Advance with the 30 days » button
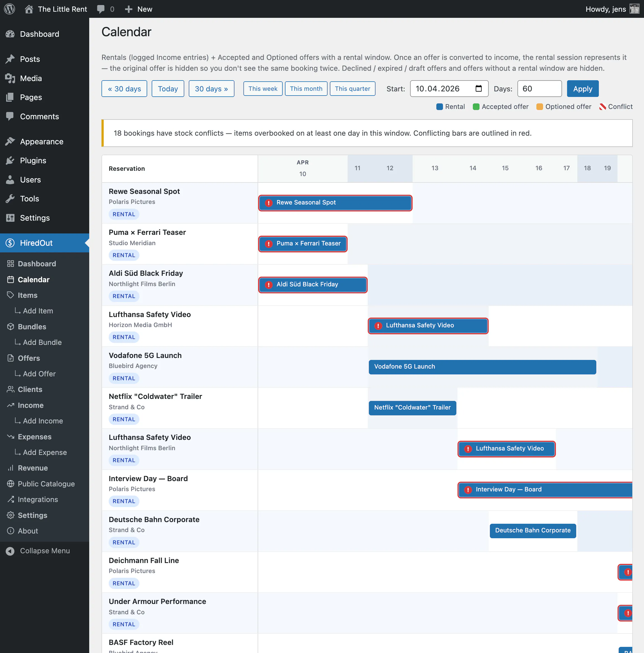This screenshot has width=644, height=653. (x=211, y=89)
